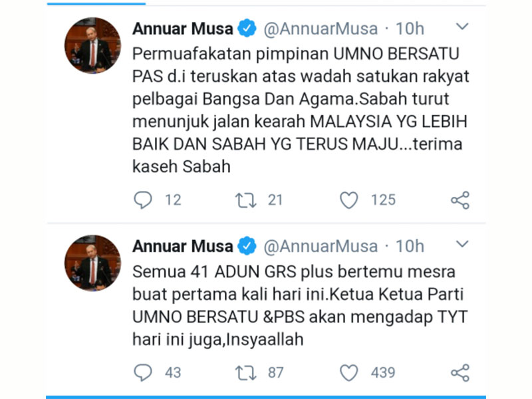Open Annuar Musa avatar on first tweet
Image resolution: width=532 pixels, height=399 pixels.
coord(92,45)
